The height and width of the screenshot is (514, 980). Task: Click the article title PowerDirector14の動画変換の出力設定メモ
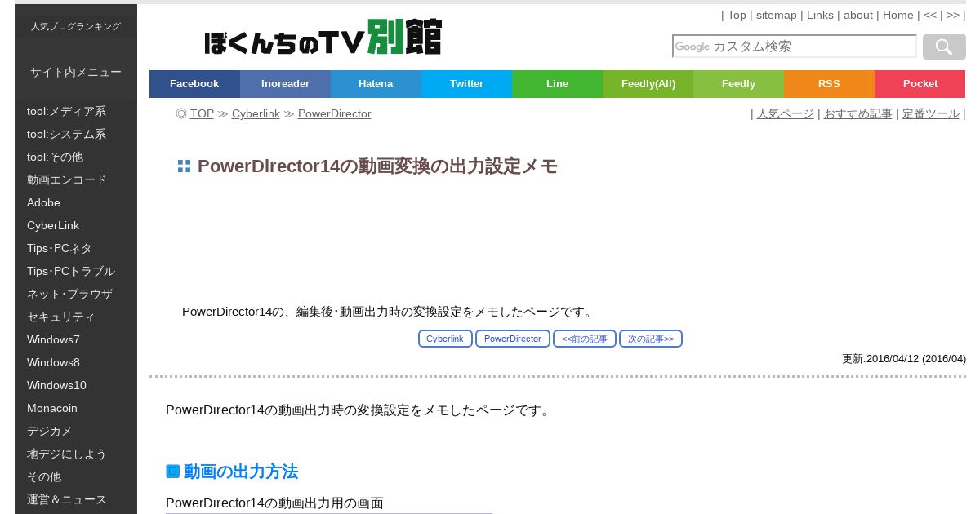point(377,166)
